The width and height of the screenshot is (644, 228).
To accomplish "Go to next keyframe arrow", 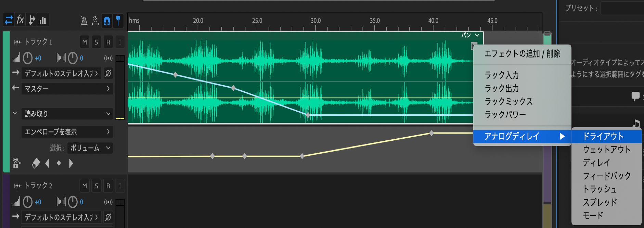I will coord(71,163).
